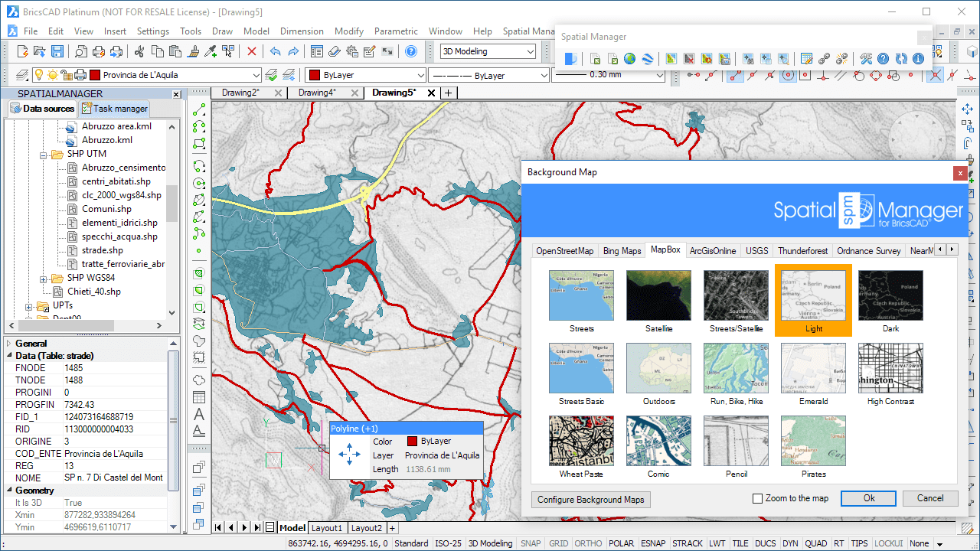Open a new drawing tab with plus button

coord(449,93)
